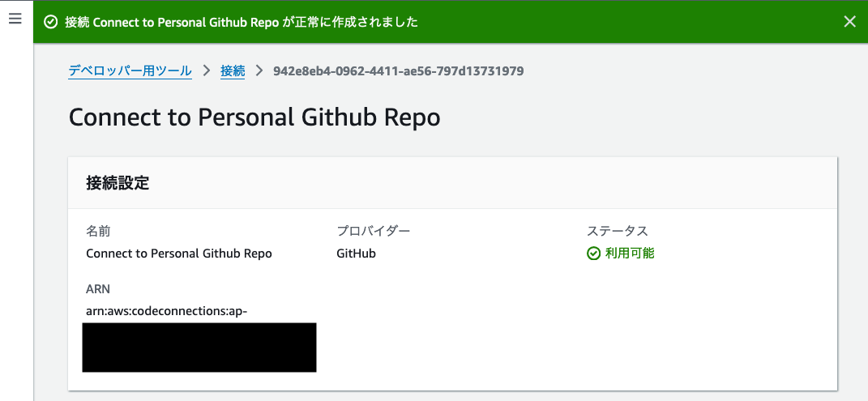Click the ARN field label
868x401 pixels.
pyautogui.click(x=98, y=288)
